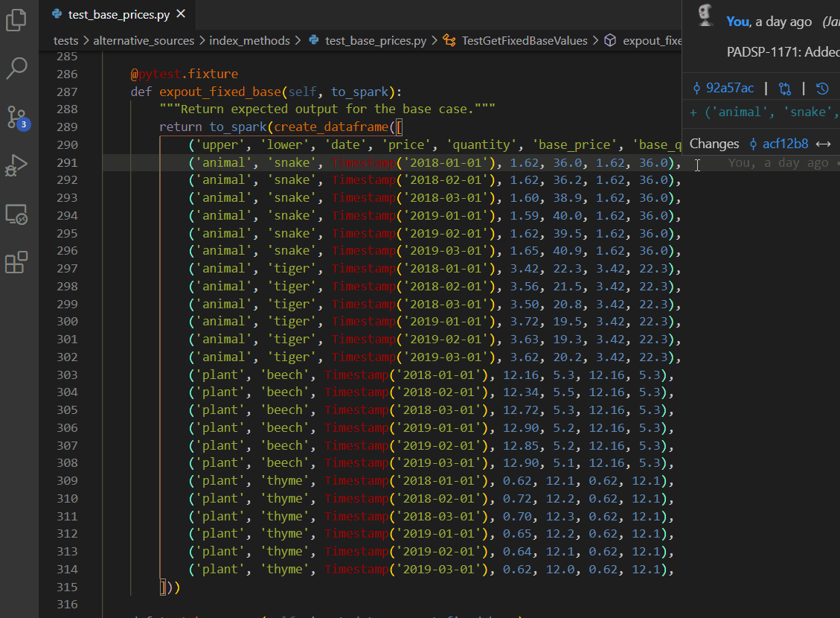This screenshot has width=840, height=618.
Task: Open the 'tests' breadcrumb folder
Action: [65, 41]
